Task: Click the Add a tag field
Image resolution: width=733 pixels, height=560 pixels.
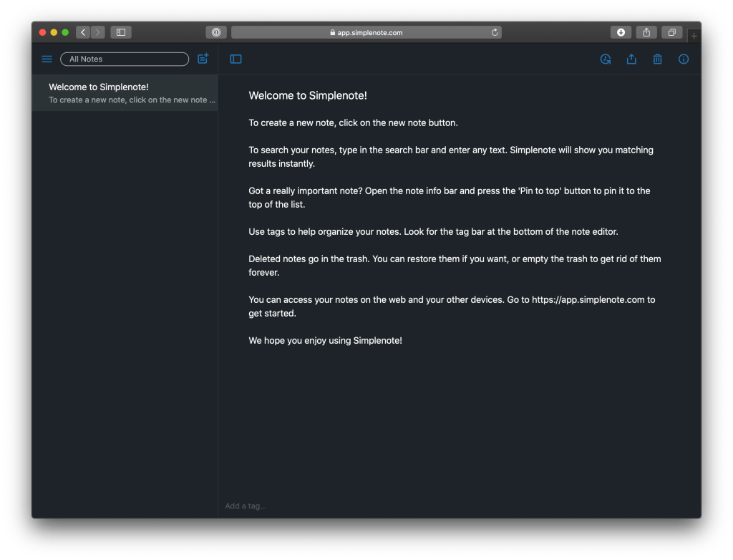Action: 246,506
